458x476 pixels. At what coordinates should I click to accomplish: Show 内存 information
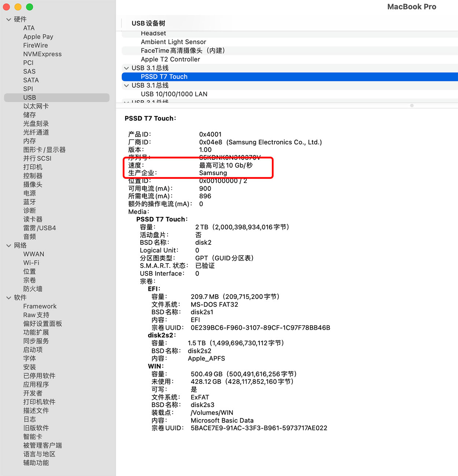tap(30, 141)
